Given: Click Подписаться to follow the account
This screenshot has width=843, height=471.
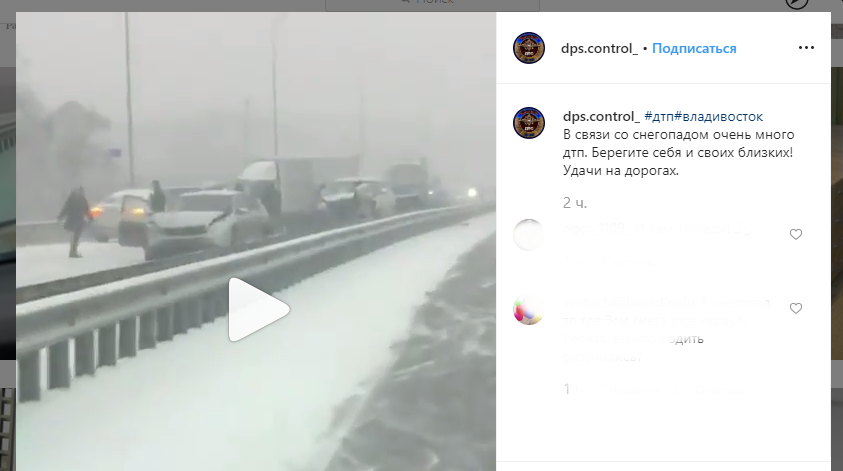Looking at the screenshot, I should [x=694, y=48].
